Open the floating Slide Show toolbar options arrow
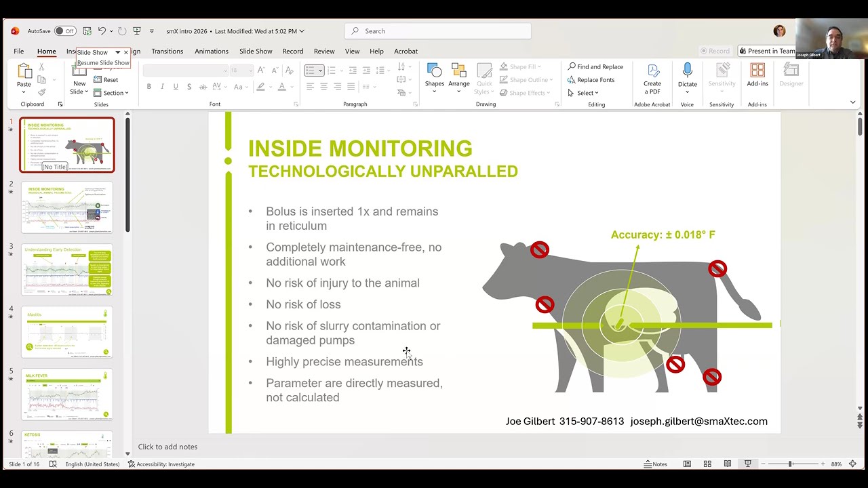 [x=117, y=52]
